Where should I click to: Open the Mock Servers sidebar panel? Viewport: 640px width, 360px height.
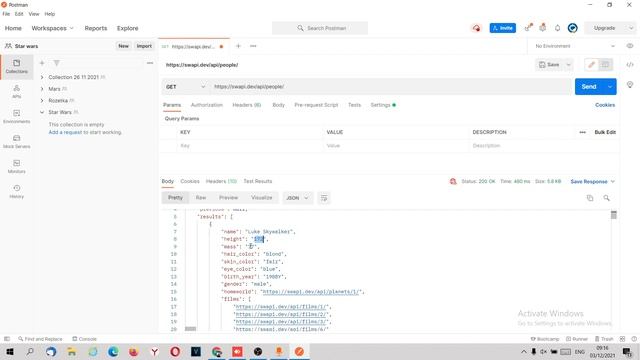tap(16, 141)
